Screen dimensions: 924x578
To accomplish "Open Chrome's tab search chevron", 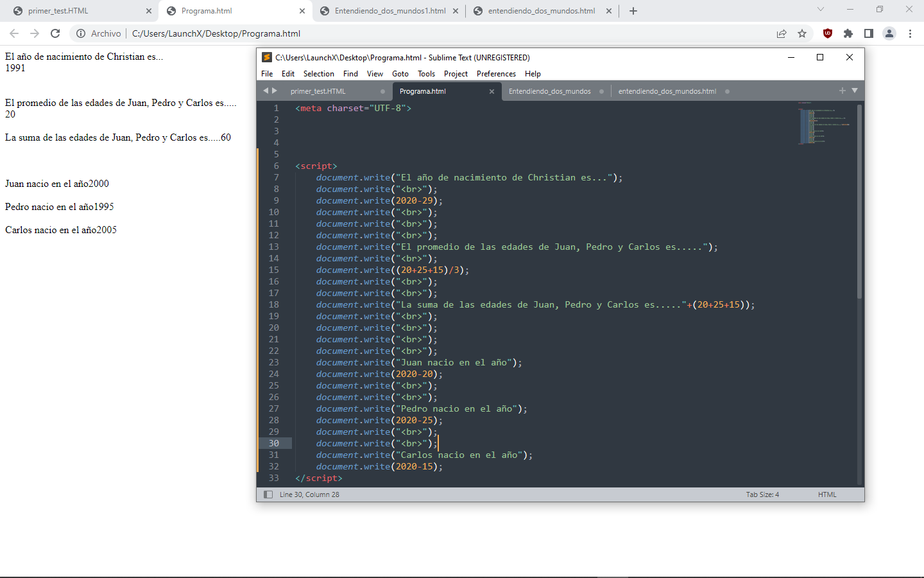I will (820, 10).
